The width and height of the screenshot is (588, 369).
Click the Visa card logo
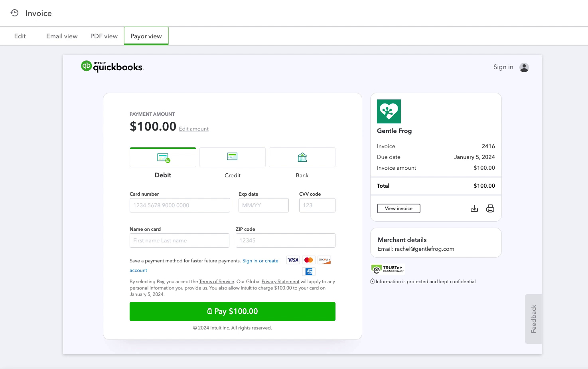pos(293,260)
